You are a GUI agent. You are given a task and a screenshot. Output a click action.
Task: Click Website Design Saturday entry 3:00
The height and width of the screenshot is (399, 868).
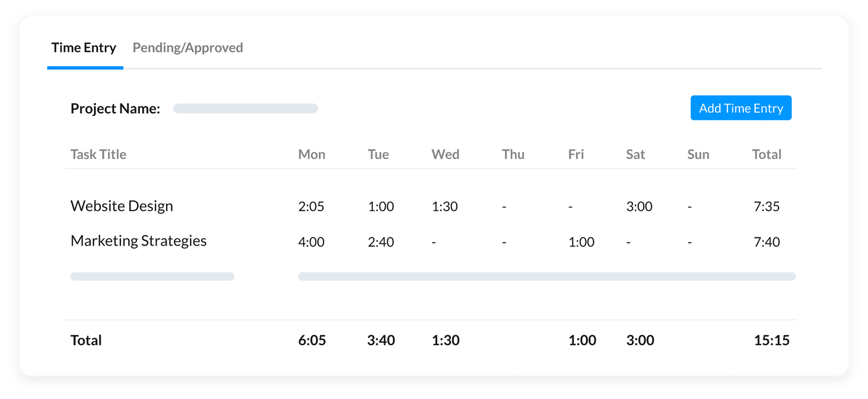(x=639, y=207)
